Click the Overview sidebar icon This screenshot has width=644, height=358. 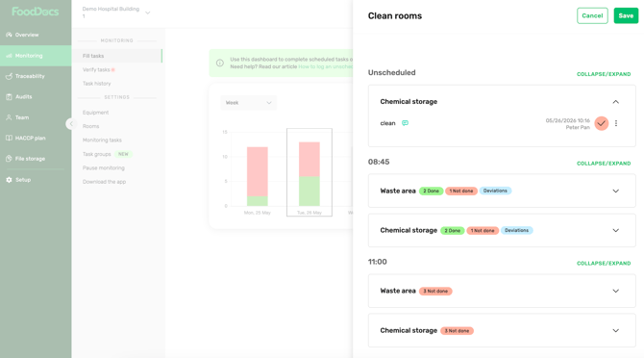click(x=9, y=35)
